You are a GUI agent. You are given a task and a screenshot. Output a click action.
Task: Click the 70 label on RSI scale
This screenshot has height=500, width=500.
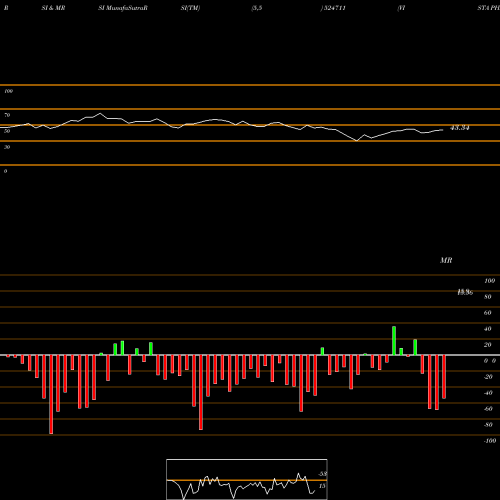pos(7,115)
